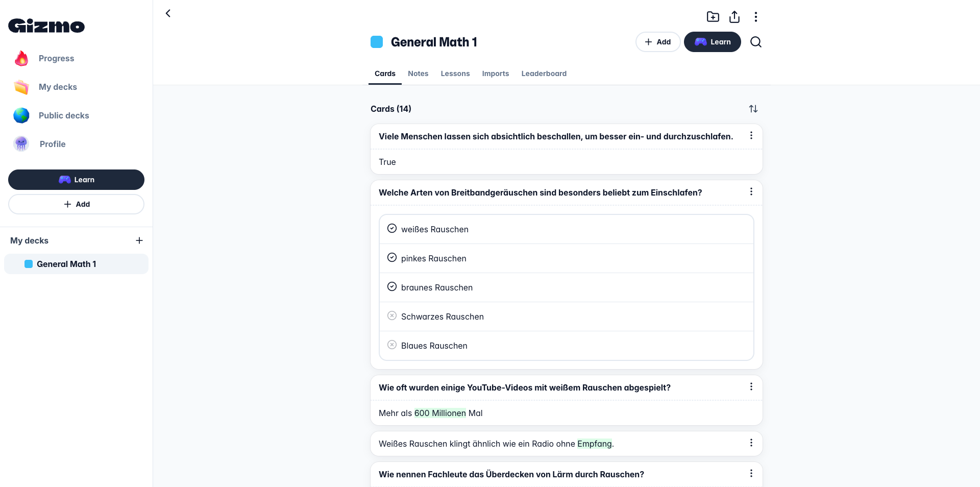Open the deck's top-right three-dot menu
The width and height of the screenshot is (980, 487).
pyautogui.click(x=755, y=17)
